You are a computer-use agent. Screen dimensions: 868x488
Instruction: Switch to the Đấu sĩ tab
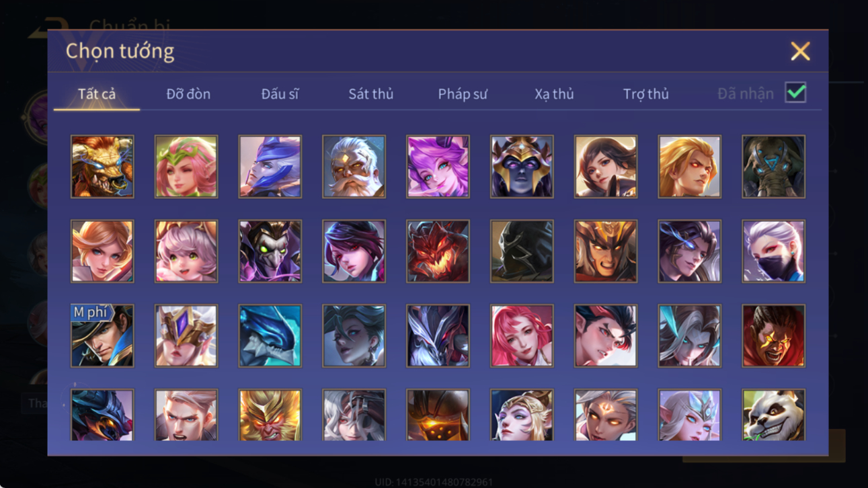point(280,94)
